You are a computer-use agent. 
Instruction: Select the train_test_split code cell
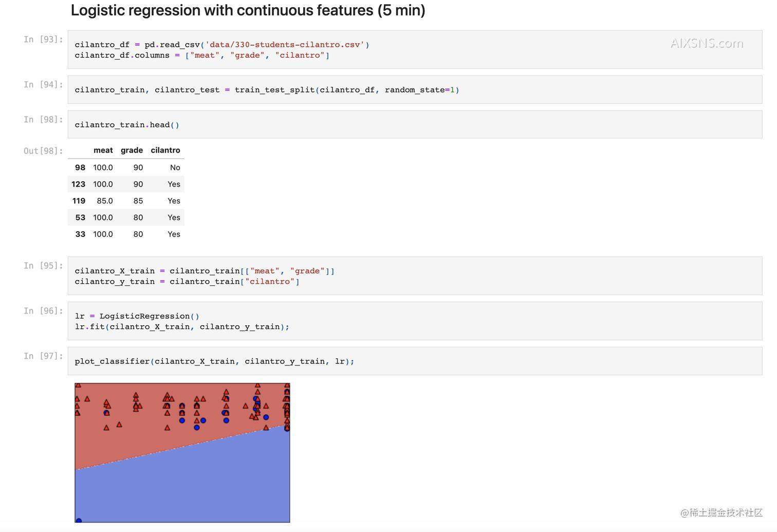pyautogui.click(x=414, y=90)
